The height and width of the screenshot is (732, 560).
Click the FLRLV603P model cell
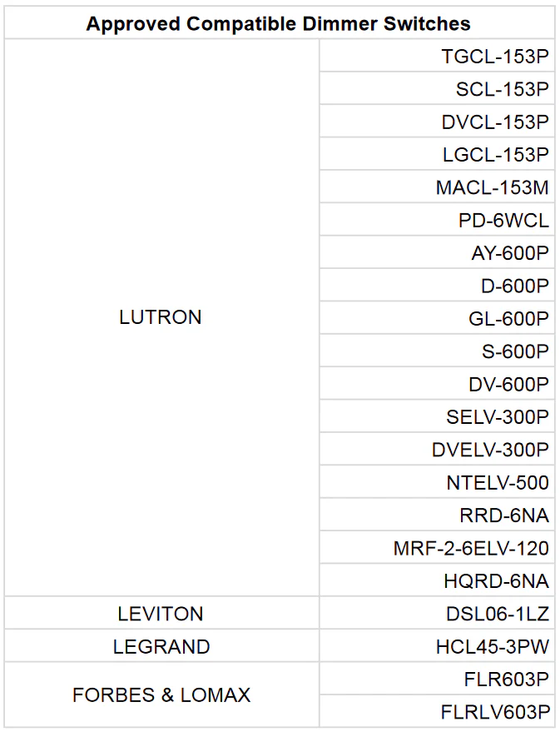[495, 712]
